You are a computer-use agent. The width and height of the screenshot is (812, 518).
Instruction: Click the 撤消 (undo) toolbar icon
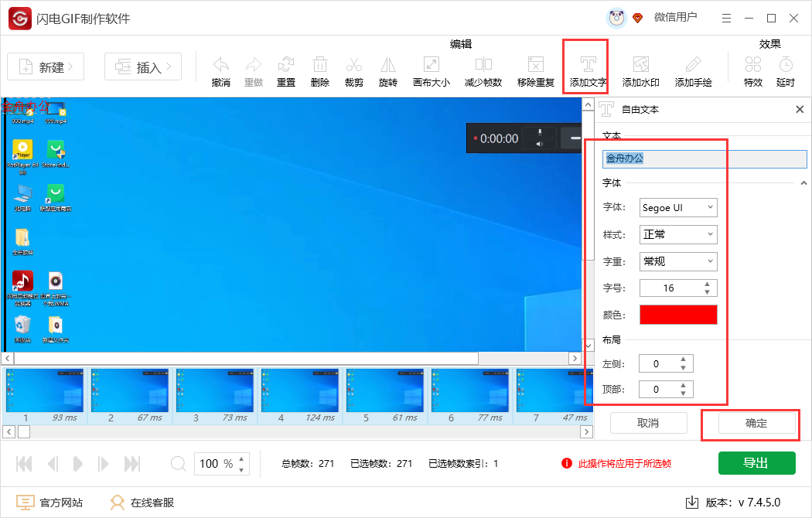coord(221,65)
